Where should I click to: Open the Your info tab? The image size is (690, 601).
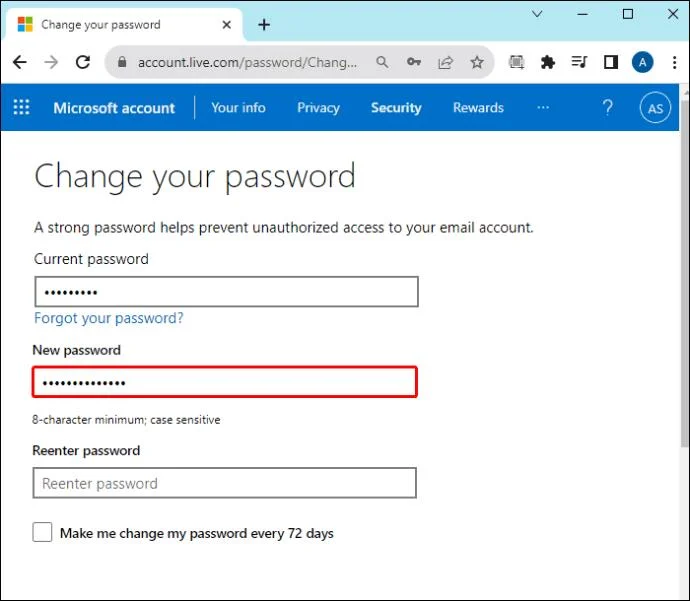[x=238, y=107]
